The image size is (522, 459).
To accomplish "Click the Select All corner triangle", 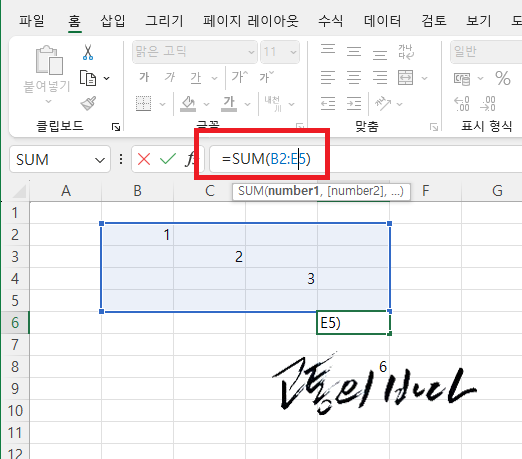I will click(x=19, y=192).
